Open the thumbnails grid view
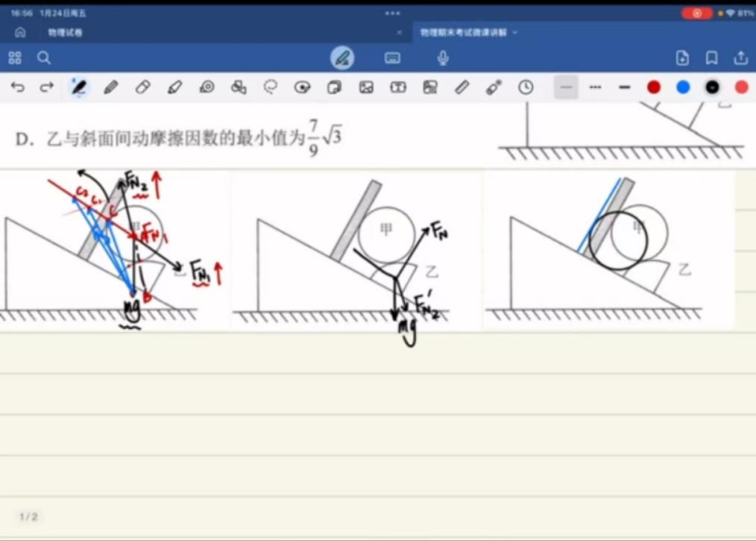This screenshot has width=756, height=541. [15, 57]
